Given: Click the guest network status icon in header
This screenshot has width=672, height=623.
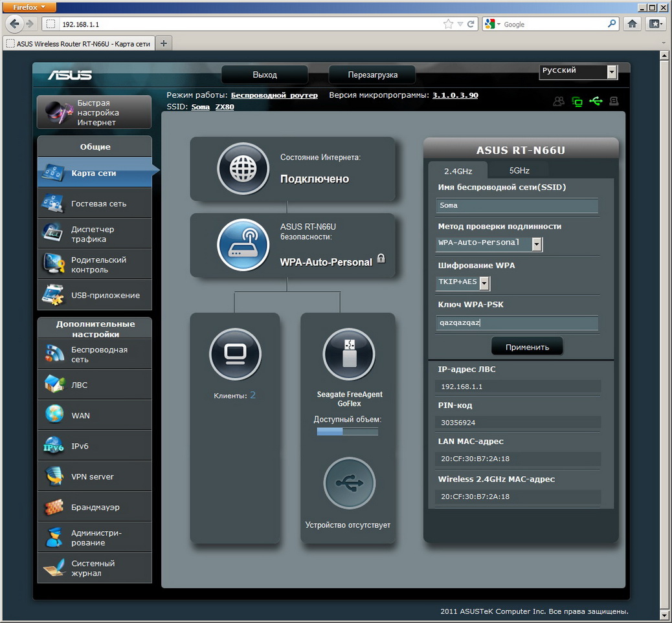Looking at the screenshot, I should coord(558,101).
